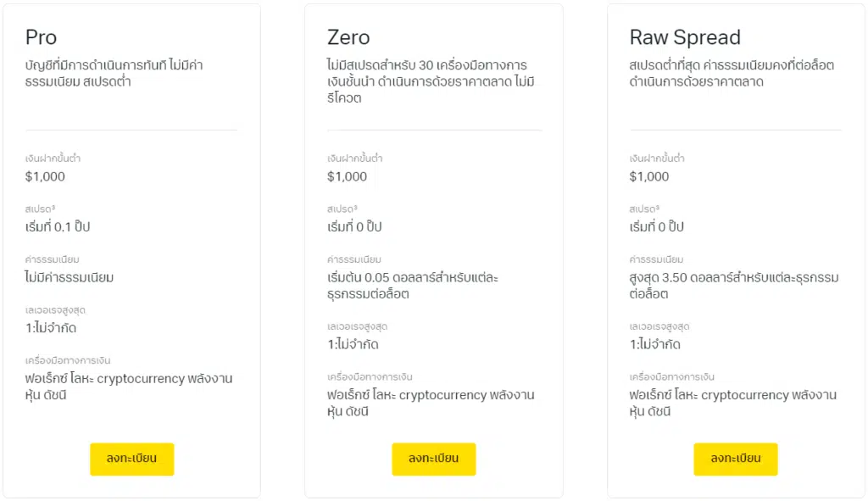Select the Zero card title
This screenshot has width=868, height=501.
pos(348,37)
